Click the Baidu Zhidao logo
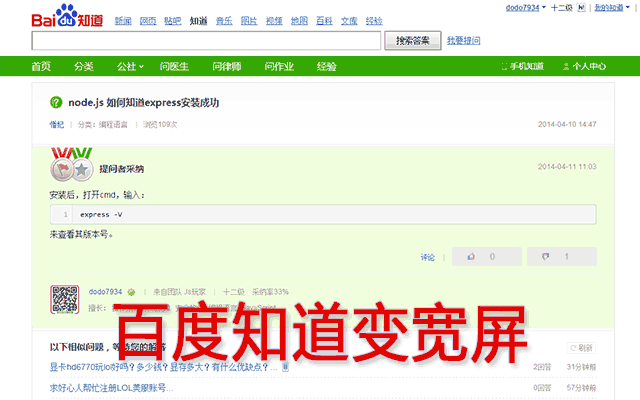 click(x=67, y=16)
